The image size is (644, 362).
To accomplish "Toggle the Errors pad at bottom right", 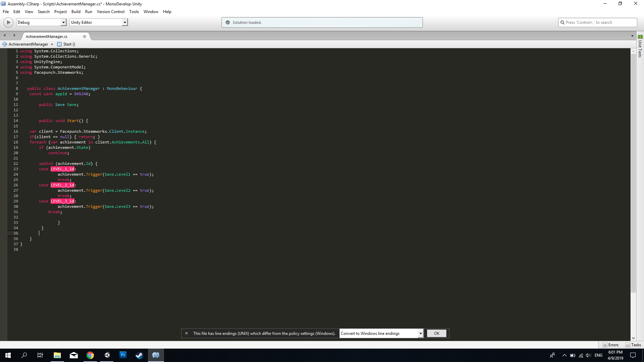I will point(611,345).
